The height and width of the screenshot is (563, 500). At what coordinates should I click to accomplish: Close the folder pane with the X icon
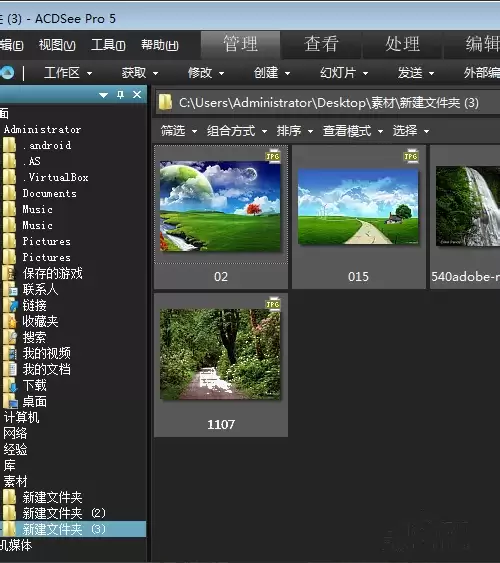(137, 94)
